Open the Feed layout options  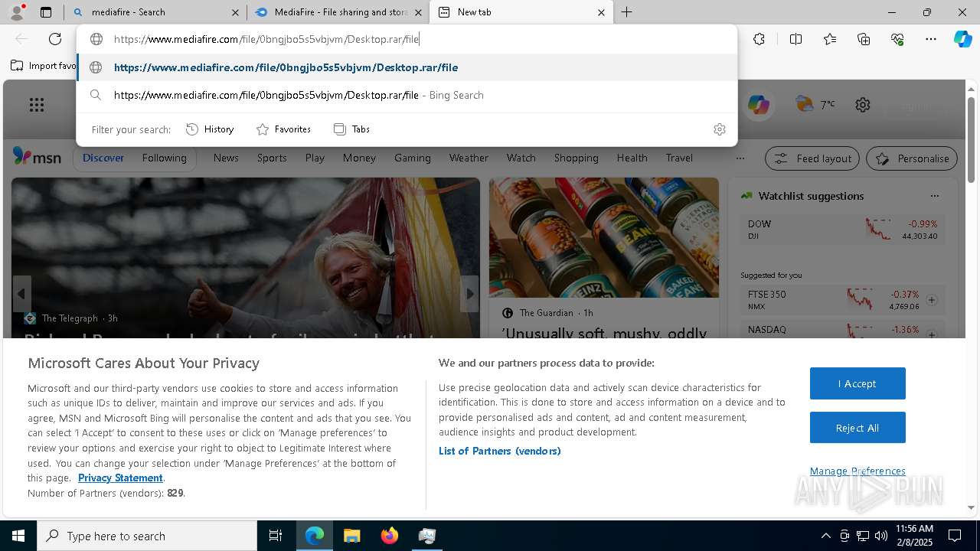tap(812, 158)
